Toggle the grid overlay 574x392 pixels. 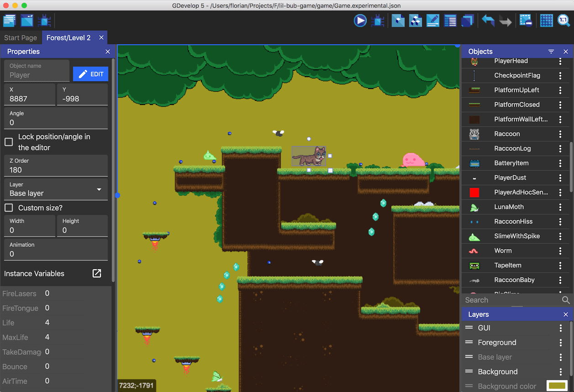point(546,20)
